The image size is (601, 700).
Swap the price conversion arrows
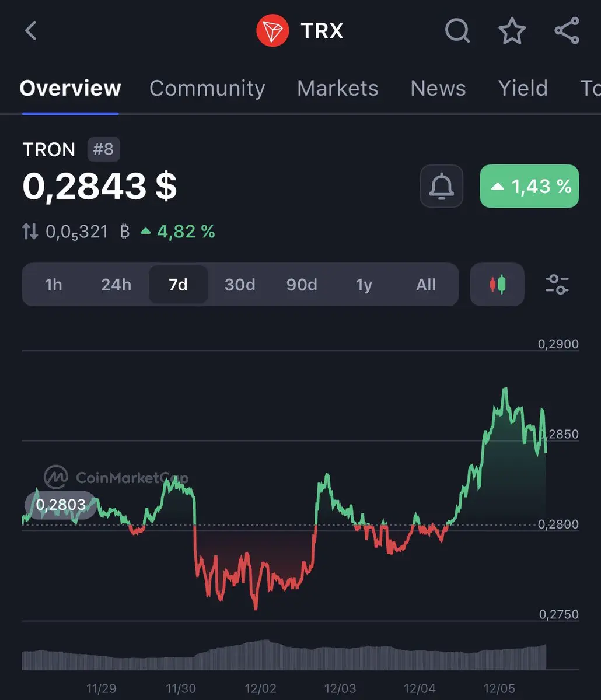30,232
